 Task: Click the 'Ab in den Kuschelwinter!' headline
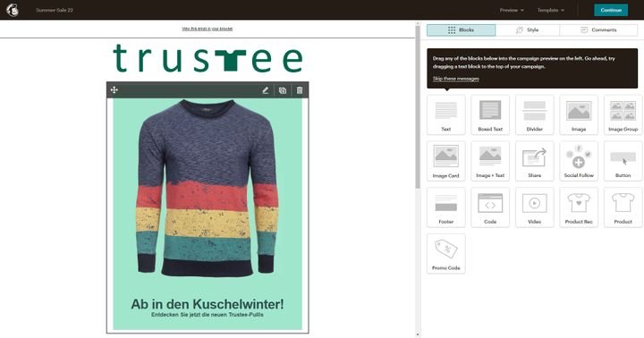pos(208,304)
